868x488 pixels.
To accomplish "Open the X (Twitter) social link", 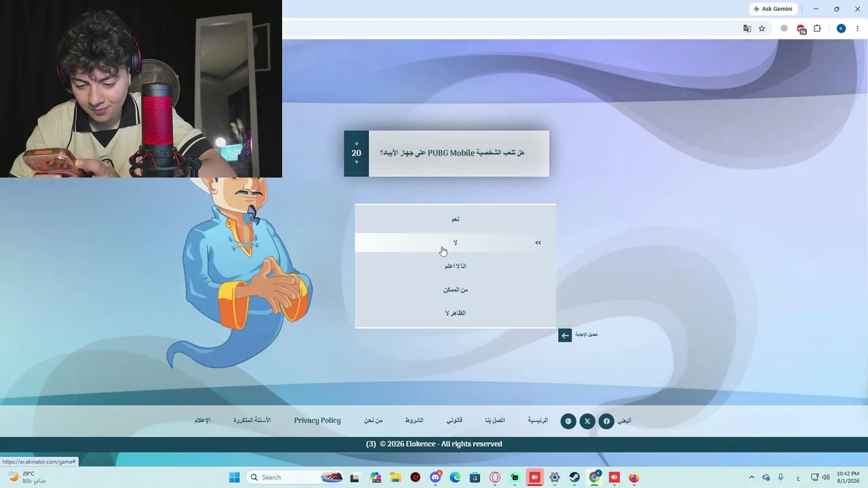I will coord(587,421).
